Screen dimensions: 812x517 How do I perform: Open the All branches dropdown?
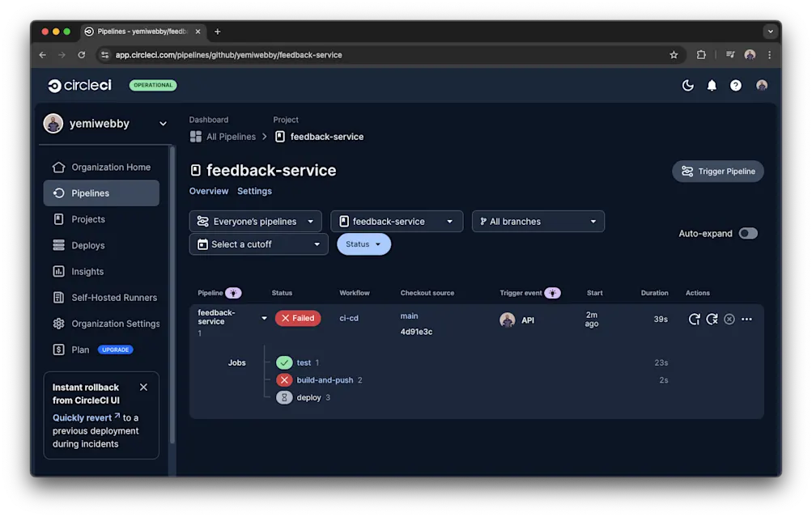(538, 221)
